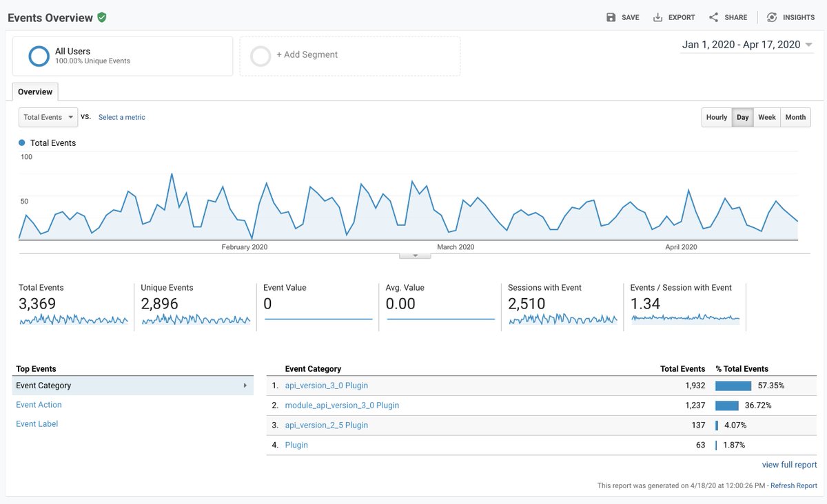827x504 pixels.
Task: Click the Unique Events sparkline
Action: 196,319
